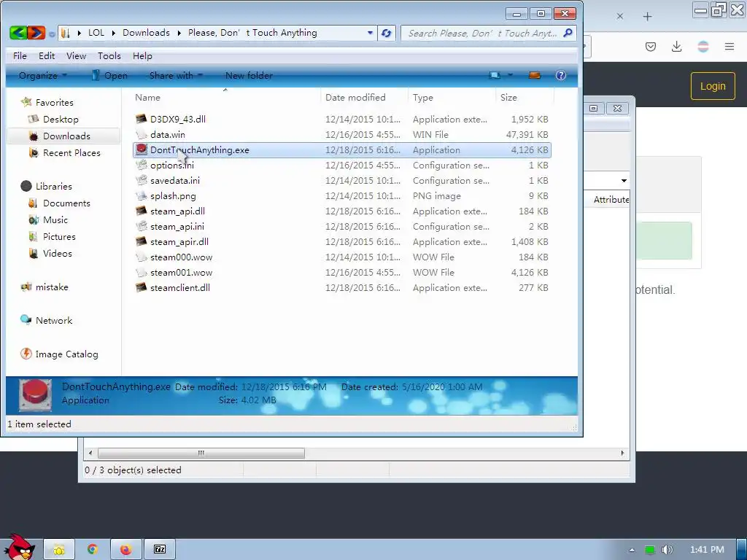Select the options.ini file icon

[x=141, y=166]
